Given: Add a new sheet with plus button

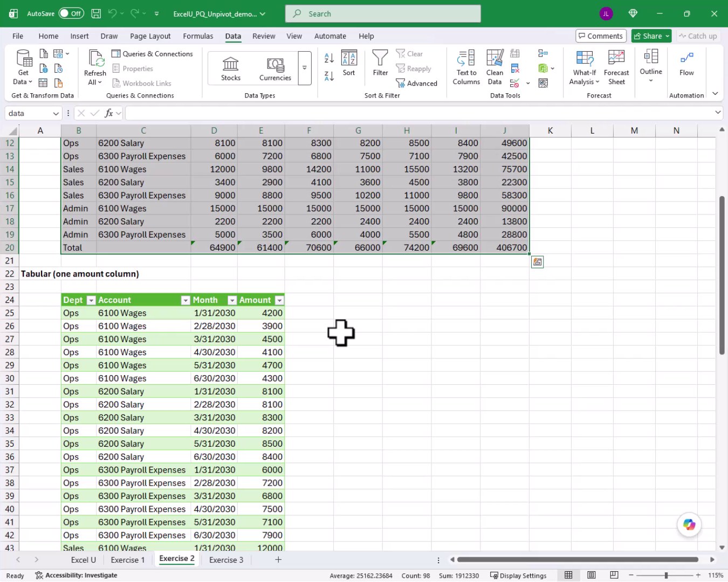Looking at the screenshot, I should (278, 560).
